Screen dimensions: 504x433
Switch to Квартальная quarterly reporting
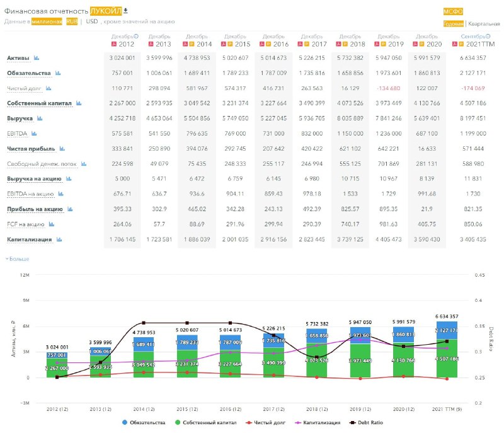pos(484,24)
